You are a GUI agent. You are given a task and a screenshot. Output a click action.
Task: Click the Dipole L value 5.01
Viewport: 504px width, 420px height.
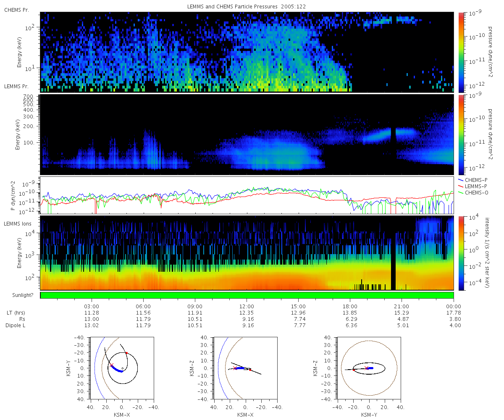[402, 325]
